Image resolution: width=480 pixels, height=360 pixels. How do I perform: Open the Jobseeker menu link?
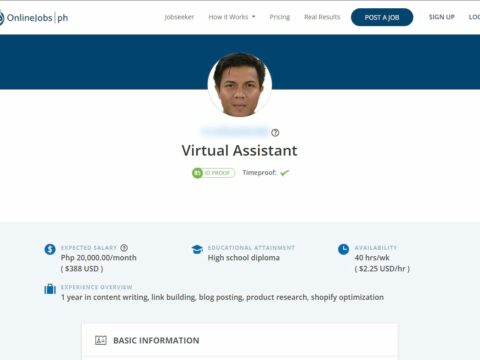pos(179,17)
